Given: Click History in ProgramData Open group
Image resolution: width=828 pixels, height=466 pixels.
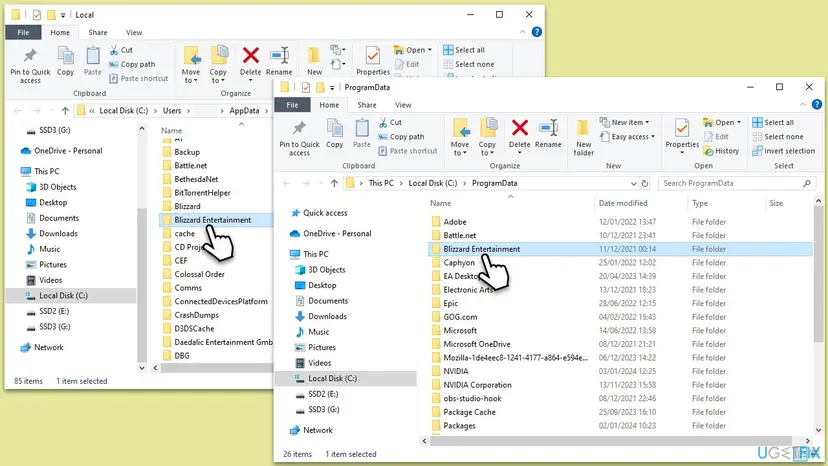Looking at the screenshot, I should (x=721, y=151).
